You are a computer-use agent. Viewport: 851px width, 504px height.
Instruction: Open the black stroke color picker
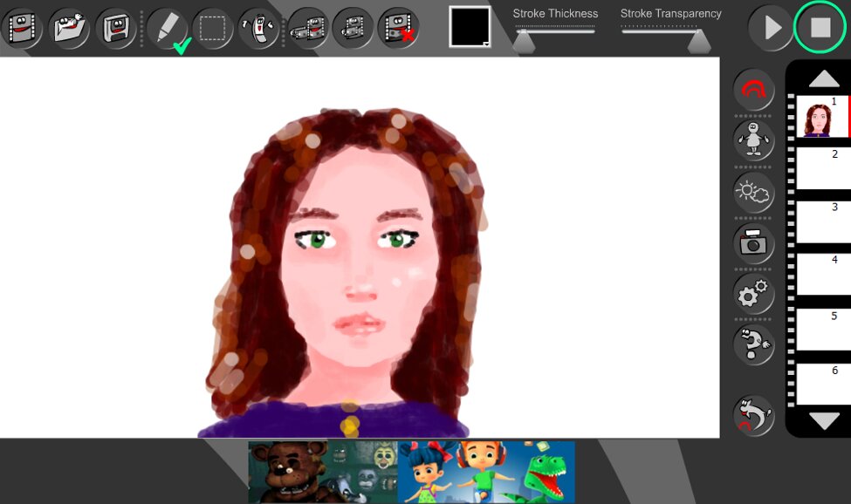(x=470, y=26)
